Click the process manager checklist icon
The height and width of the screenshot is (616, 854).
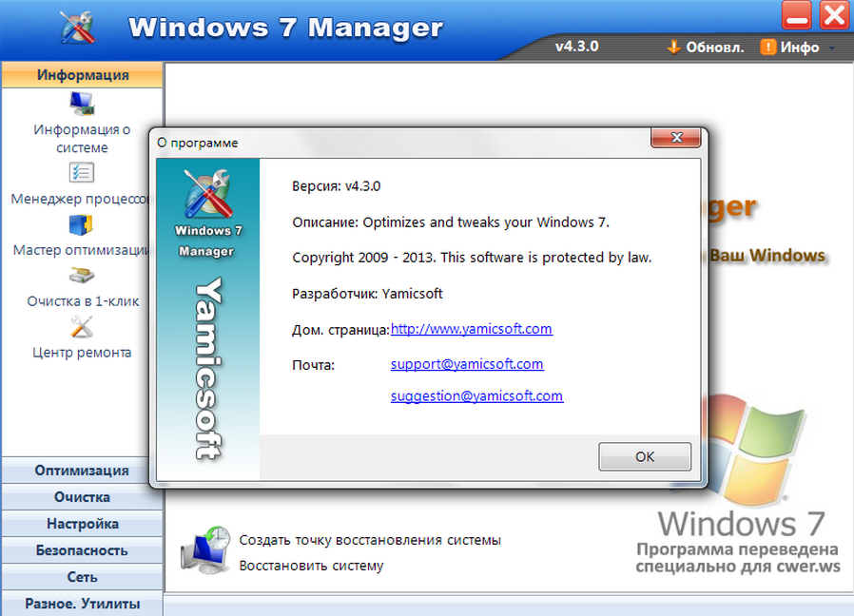tap(82, 173)
